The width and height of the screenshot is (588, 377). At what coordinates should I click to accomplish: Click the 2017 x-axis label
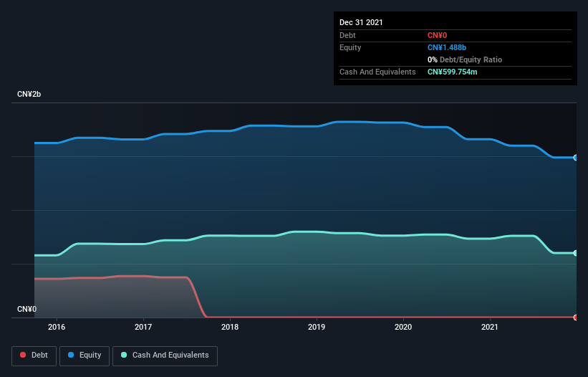143,327
